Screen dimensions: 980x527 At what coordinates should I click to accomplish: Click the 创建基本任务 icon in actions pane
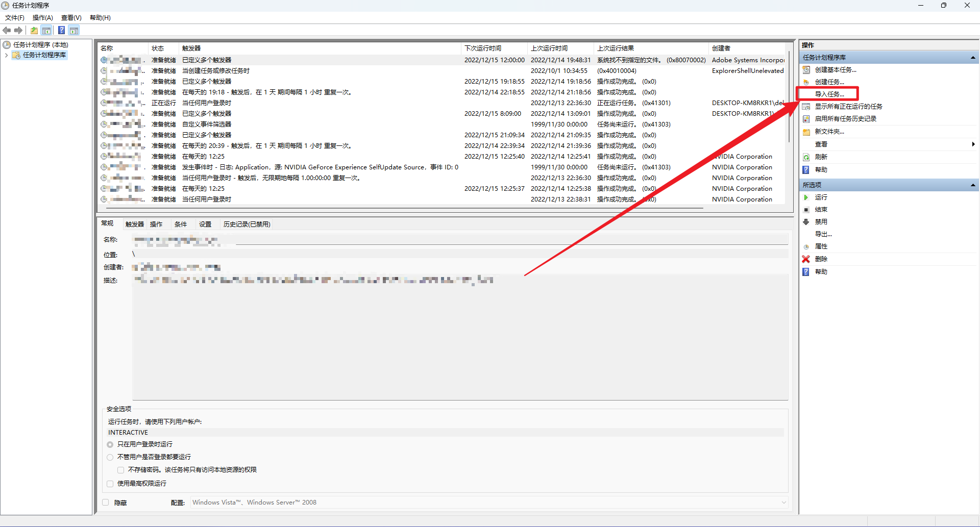[x=806, y=69]
